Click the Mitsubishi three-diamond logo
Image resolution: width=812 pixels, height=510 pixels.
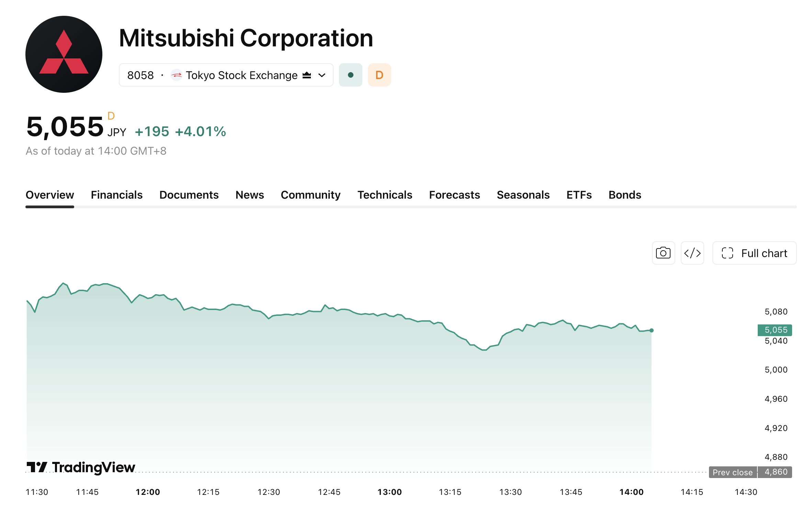(x=64, y=54)
